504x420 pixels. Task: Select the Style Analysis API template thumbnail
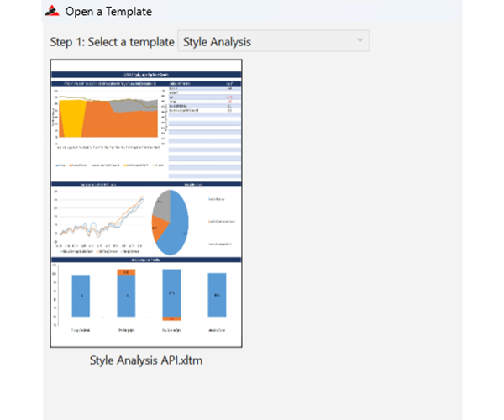(146, 203)
